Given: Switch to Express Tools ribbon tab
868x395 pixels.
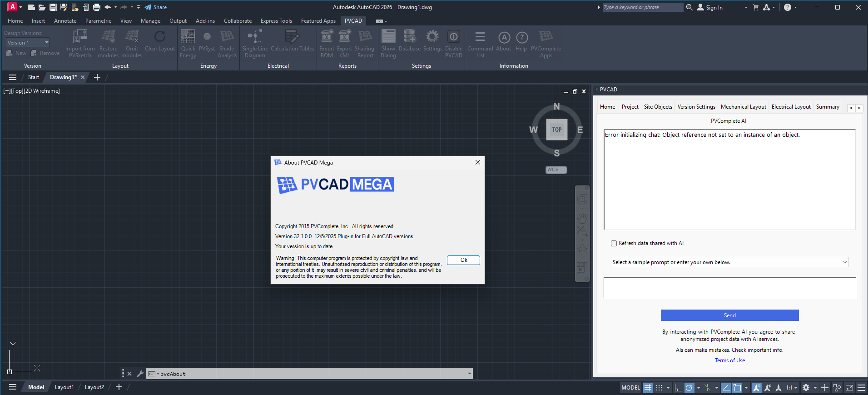Looking at the screenshot, I should pyautogui.click(x=276, y=21).
